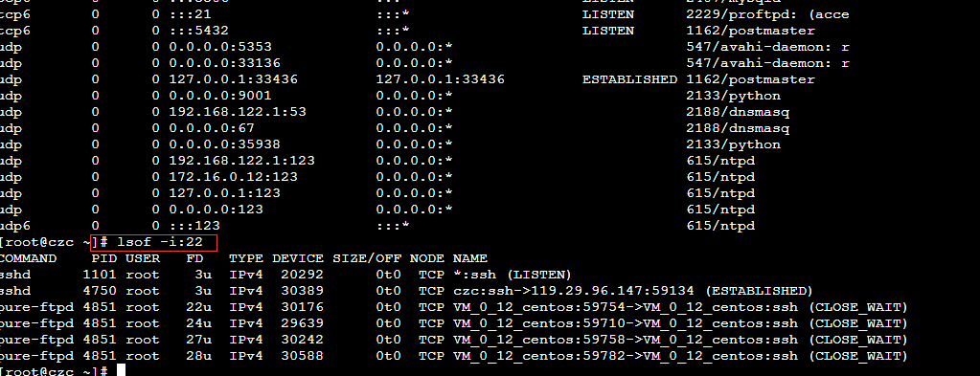Click 2188/dnsmasq in the 192.168.122.1:53 row
Screen dimensions: 980x376
click(x=738, y=112)
